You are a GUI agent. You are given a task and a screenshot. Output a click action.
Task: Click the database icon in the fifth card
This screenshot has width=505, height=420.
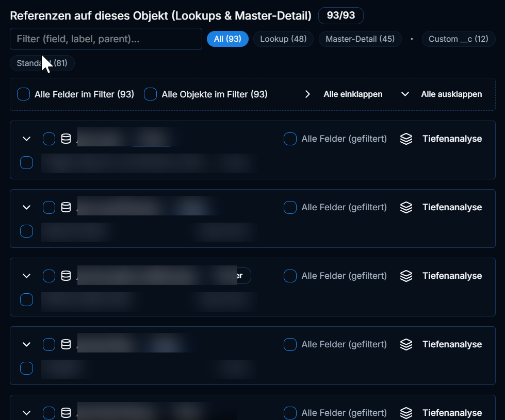coord(66,413)
